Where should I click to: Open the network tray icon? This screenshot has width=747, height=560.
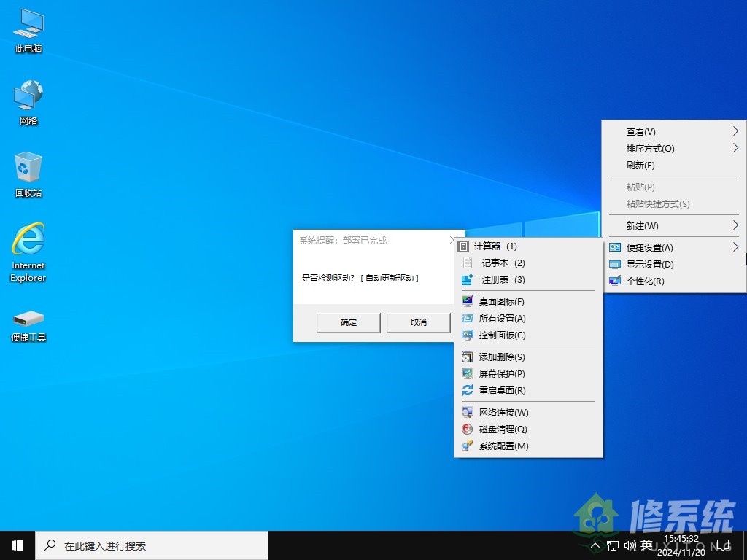point(613,545)
